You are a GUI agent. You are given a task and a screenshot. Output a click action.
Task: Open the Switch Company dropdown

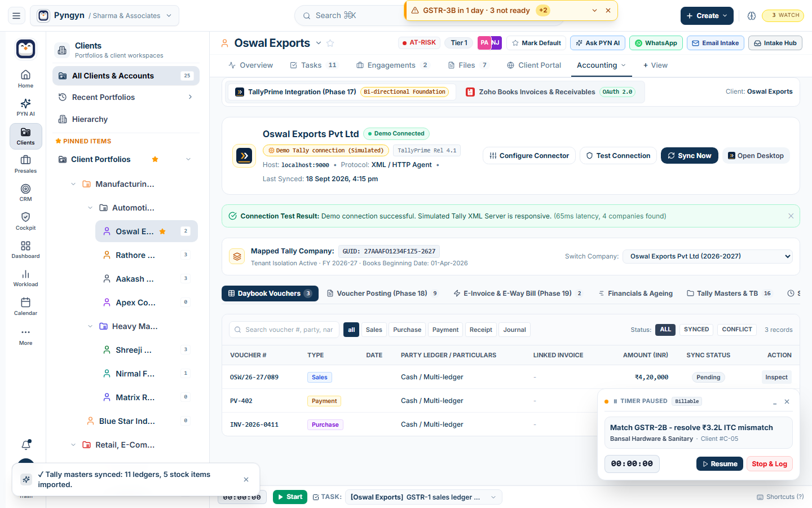(x=708, y=256)
